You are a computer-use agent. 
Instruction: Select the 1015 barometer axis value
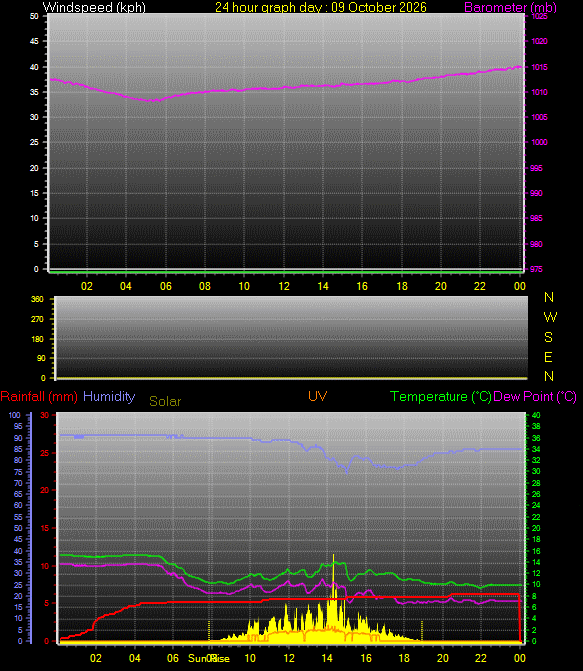pyautogui.click(x=539, y=67)
